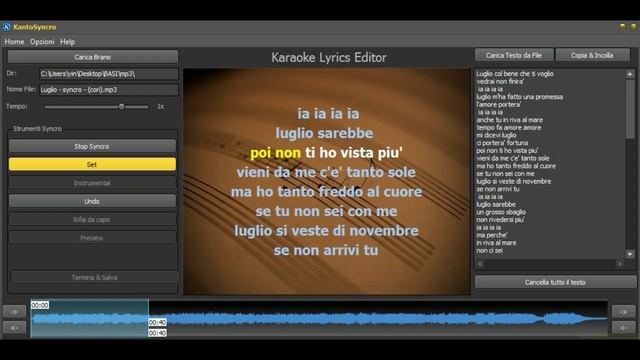Select 'ma perche'' lyric line
The width and height of the screenshot is (640, 360).
pos(491,235)
